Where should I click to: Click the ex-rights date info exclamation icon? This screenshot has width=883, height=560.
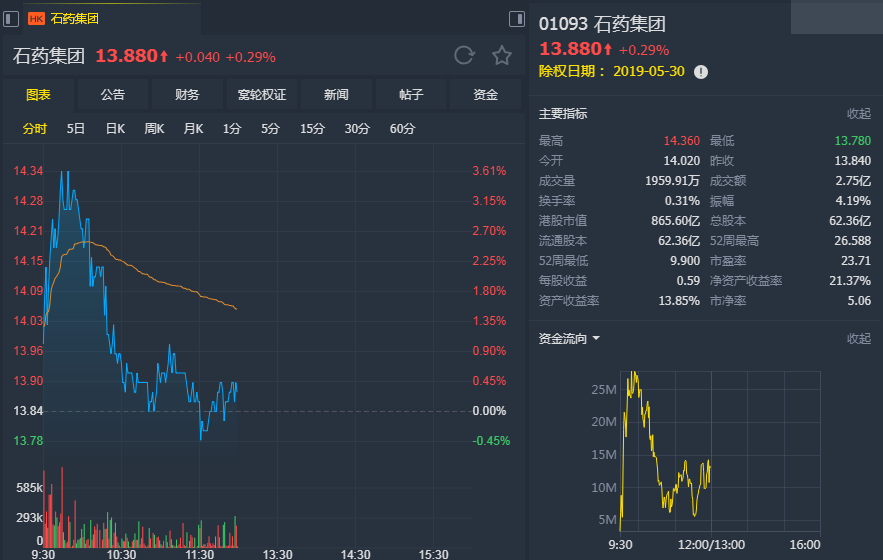[x=701, y=72]
